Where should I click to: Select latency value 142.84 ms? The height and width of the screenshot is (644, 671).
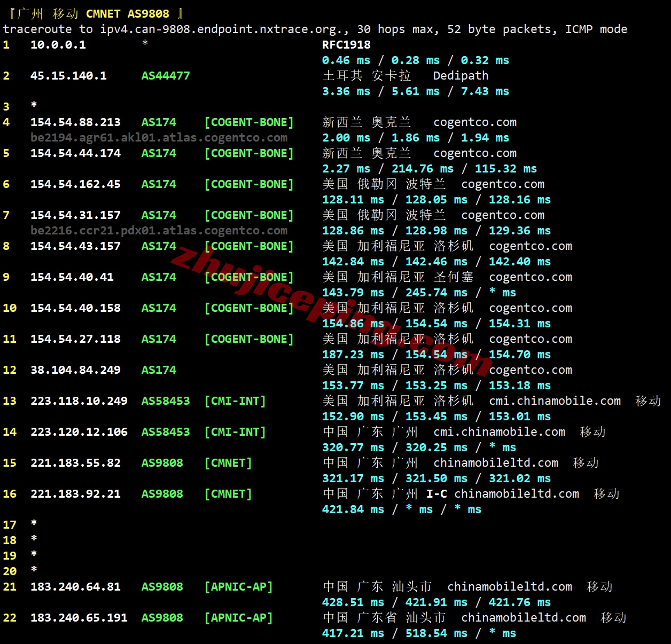[353, 262]
